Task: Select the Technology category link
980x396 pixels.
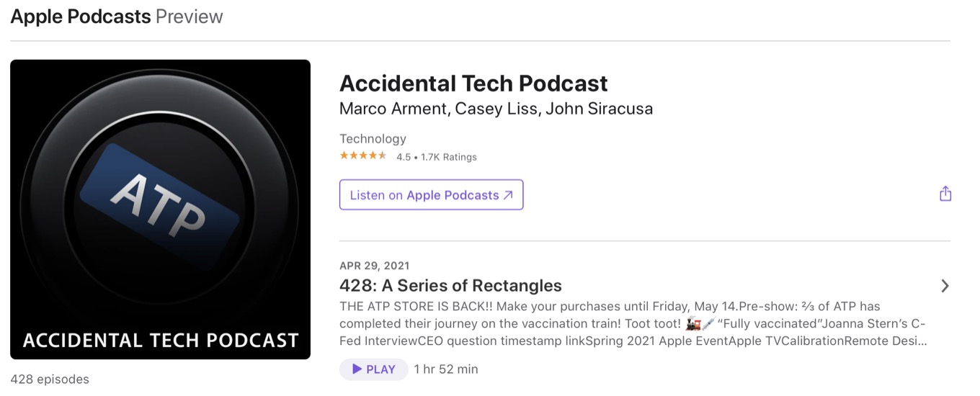Action: (x=373, y=139)
